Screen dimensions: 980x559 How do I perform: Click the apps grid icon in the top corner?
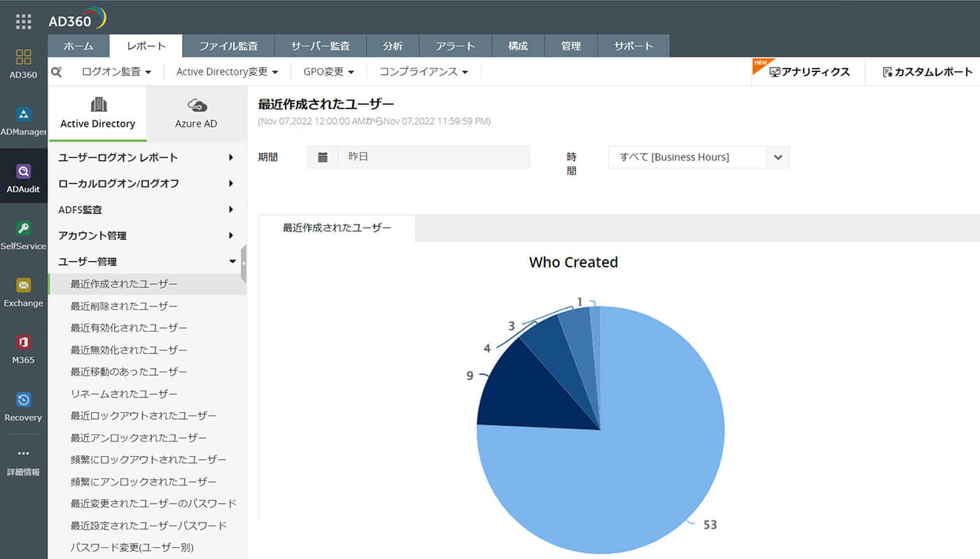point(23,21)
